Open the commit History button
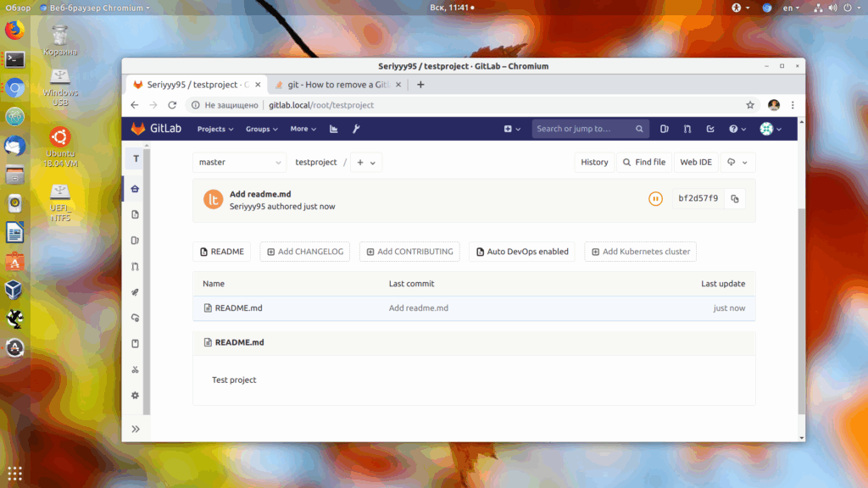The width and height of the screenshot is (868, 488). [x=594, y=162]
